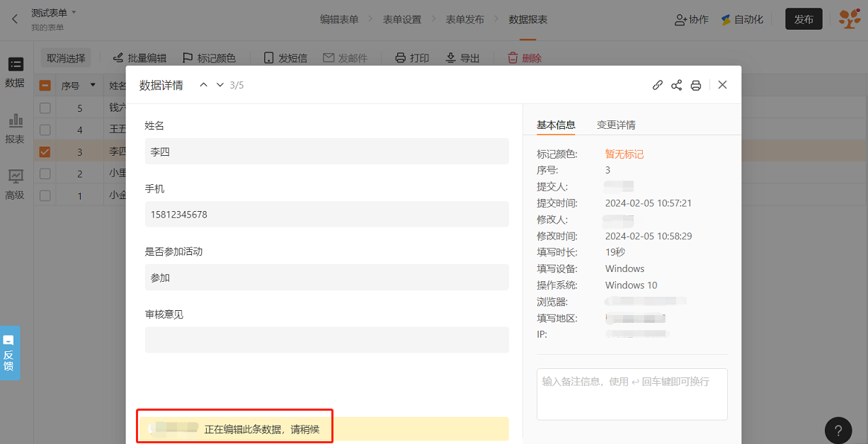Click share icon in 数据详情 header
868x444 pixels.
[677, 85]
